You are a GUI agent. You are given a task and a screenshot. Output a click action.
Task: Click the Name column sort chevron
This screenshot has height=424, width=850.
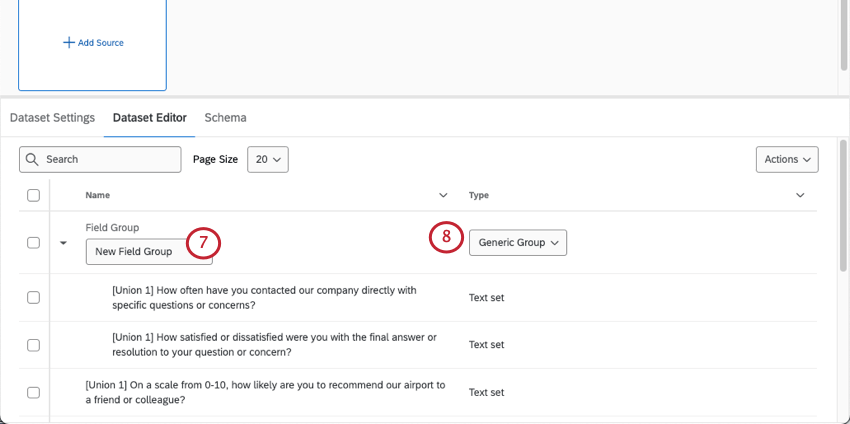point(443,195)
